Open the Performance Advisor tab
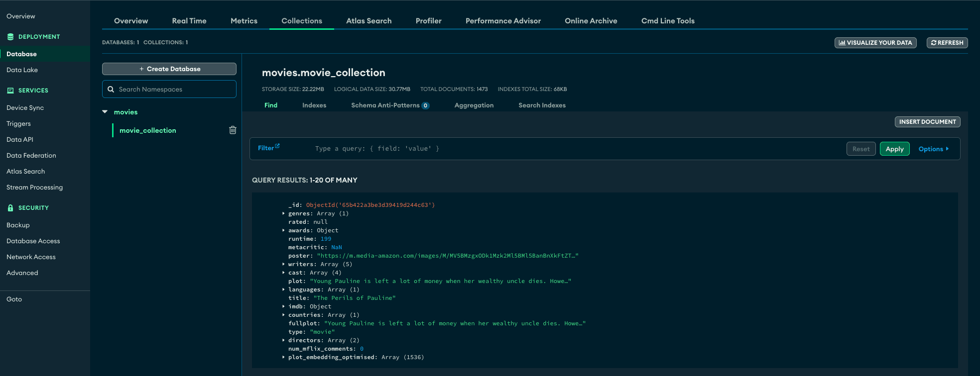 point(503,21)
